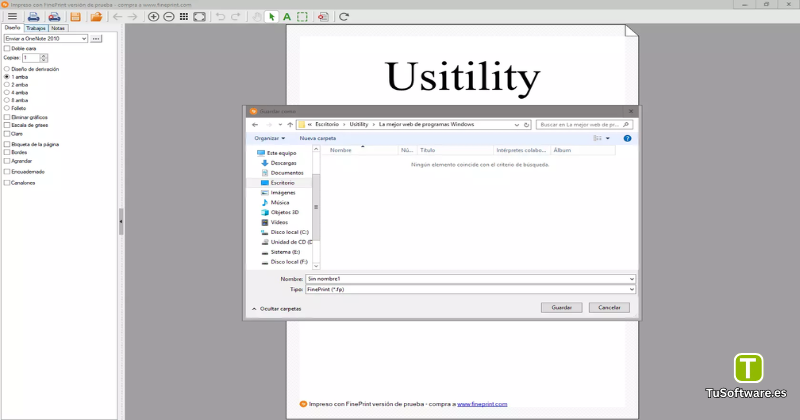The image size is (800, 420).
Task: Click the Nueva carpeta button
Action: coord(317,138)
